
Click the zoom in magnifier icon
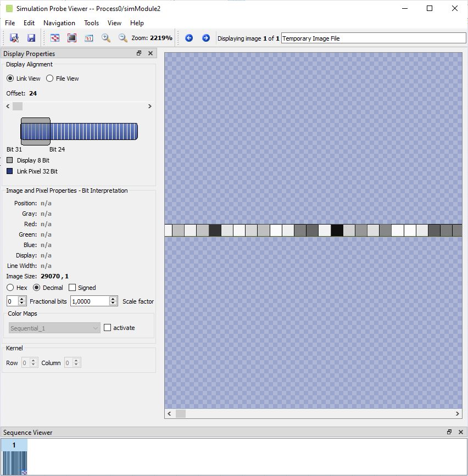tap(105, 38)
